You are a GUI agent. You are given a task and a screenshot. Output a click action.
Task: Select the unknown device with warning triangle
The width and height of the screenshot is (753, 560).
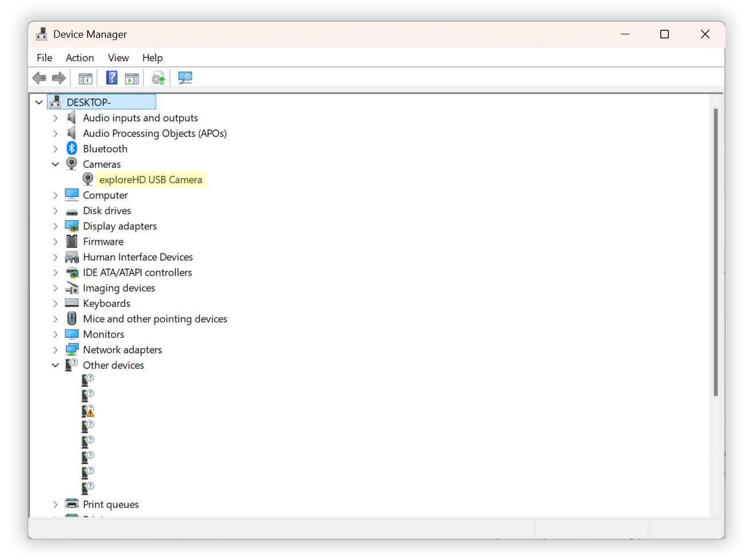pos(88,411)
